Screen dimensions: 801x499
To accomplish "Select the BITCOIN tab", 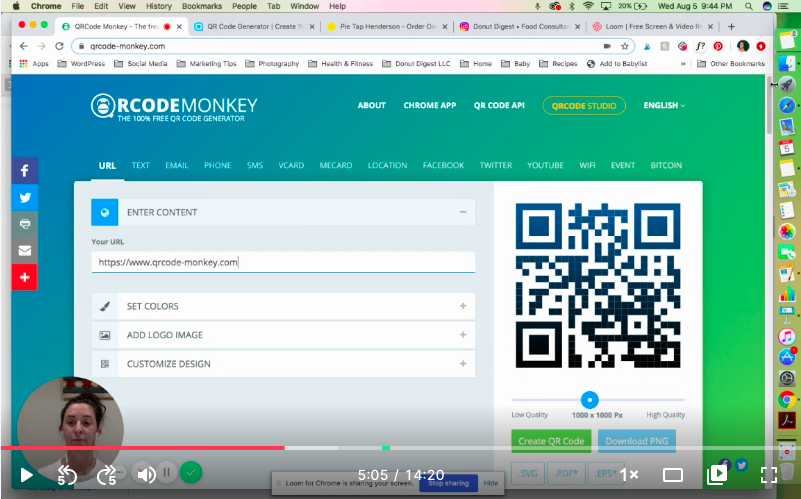I will (666, 165).
